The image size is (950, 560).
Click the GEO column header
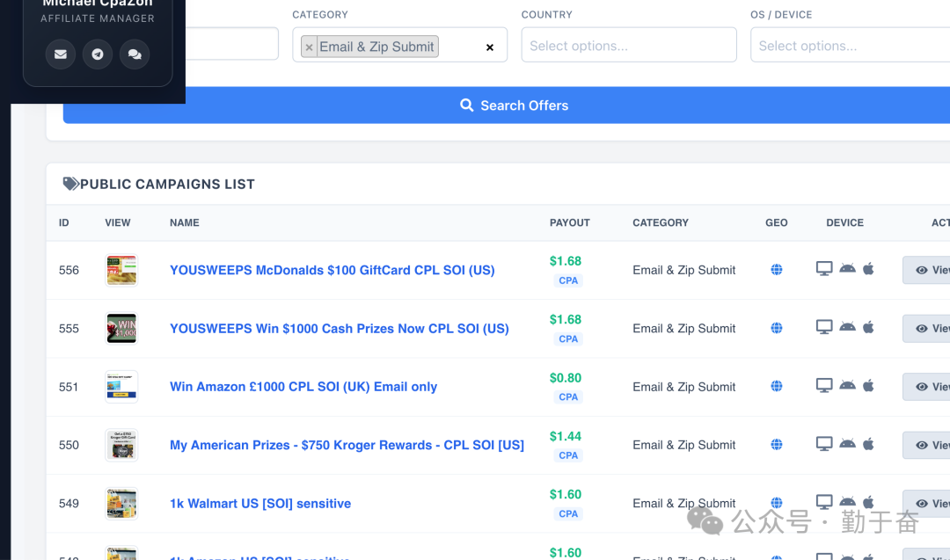click(776, 222)
